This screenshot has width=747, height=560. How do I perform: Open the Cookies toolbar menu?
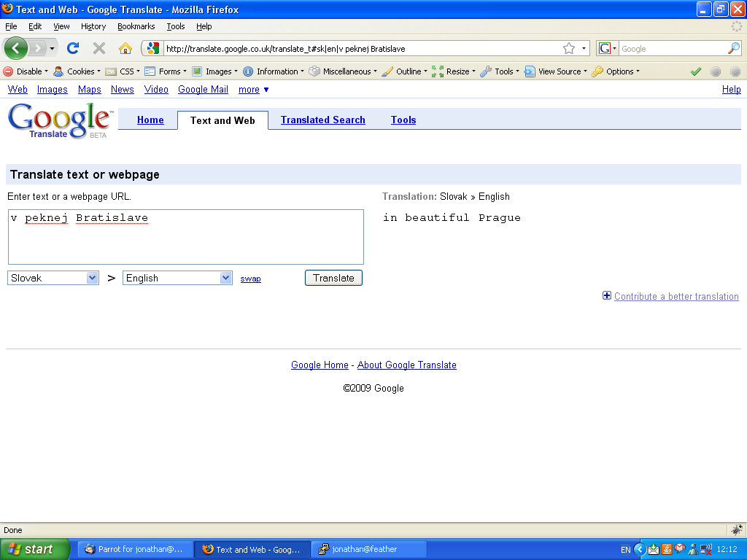coord(77,71)
